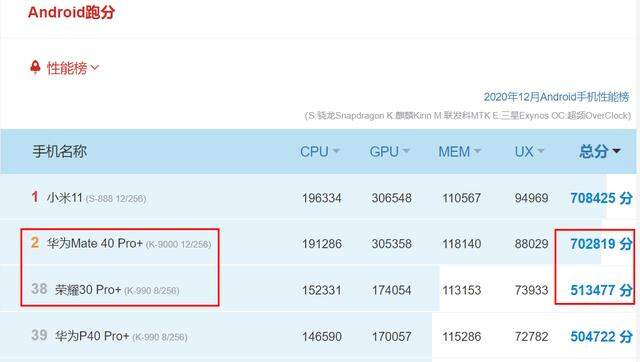Viewport: 640px width, 362px height.
Task: Sort by the UX column header
Action: [x=529, y=151]
